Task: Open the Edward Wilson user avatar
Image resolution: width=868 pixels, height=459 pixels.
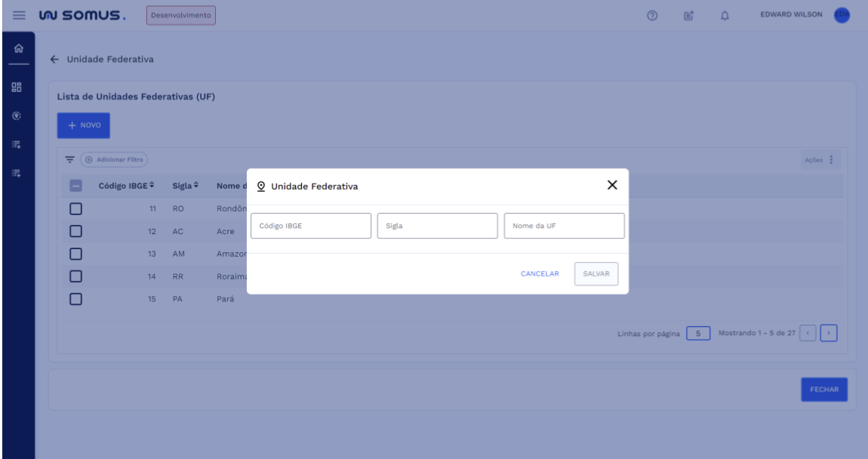Action: pyautogui.click(x=842, y=15)
